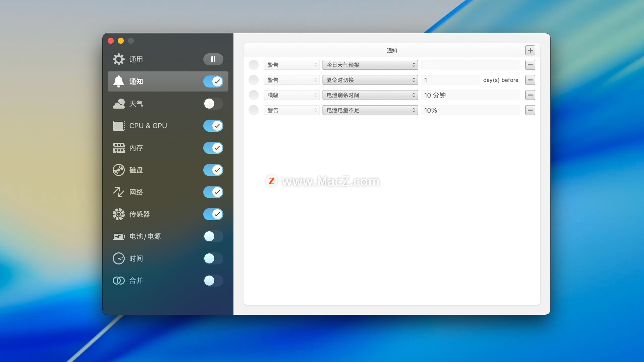Click the chip icon for CPU & GPU

tap(118, 126)
